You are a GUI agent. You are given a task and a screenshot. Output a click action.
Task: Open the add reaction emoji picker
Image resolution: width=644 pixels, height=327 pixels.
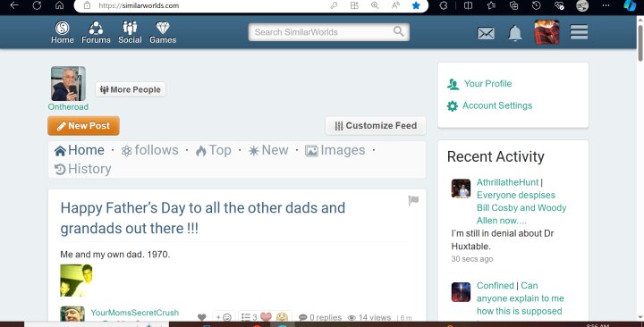coord(224,317)
